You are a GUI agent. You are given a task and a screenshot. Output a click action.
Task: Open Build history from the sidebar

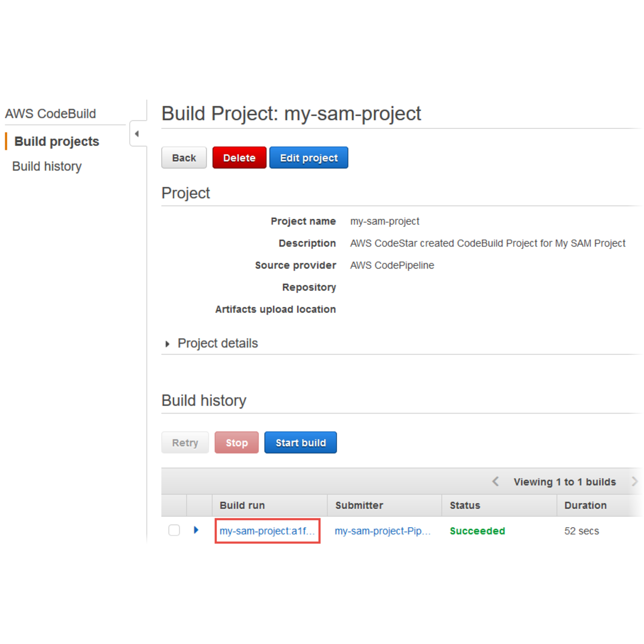[x=47, y=166]
